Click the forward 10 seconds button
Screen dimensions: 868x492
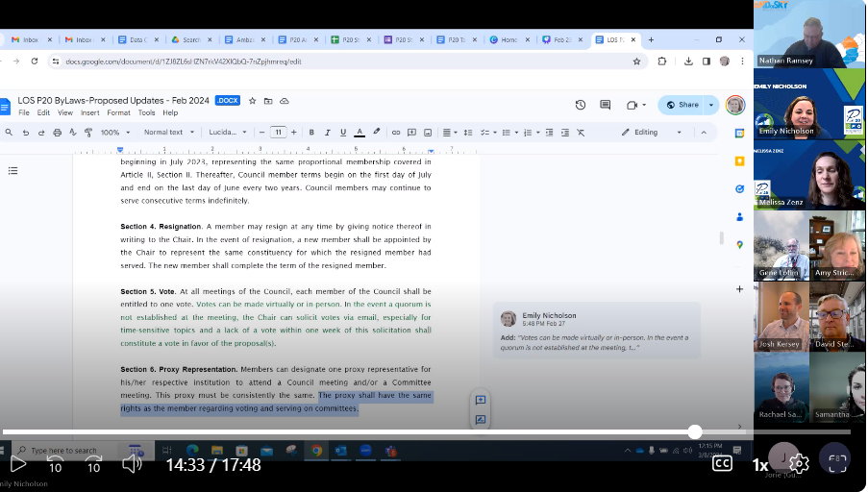93,464
